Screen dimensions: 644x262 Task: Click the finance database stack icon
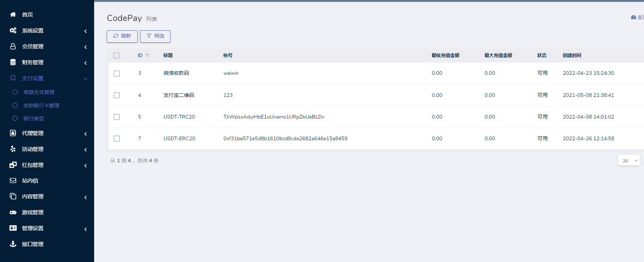click(x=13, y=62)
